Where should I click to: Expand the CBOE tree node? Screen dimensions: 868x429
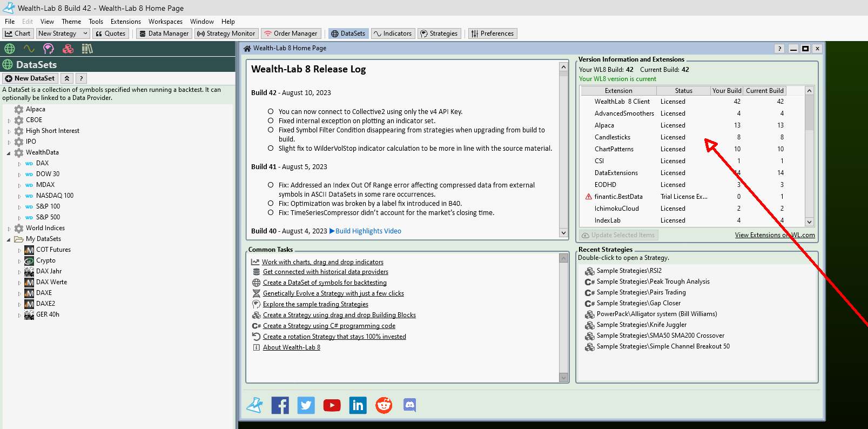click(x=9, y=120)
